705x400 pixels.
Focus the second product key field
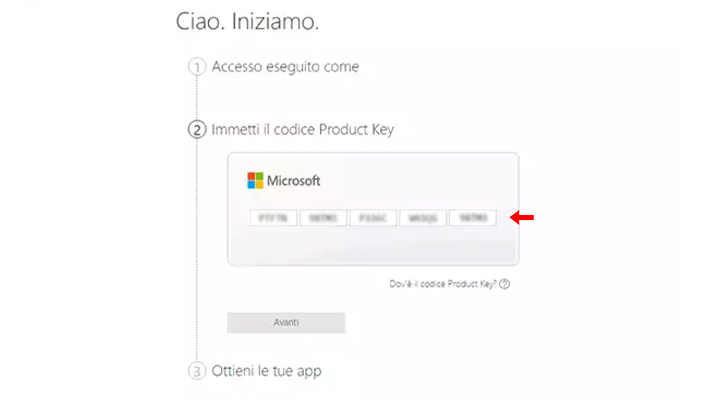coord(322,217)
